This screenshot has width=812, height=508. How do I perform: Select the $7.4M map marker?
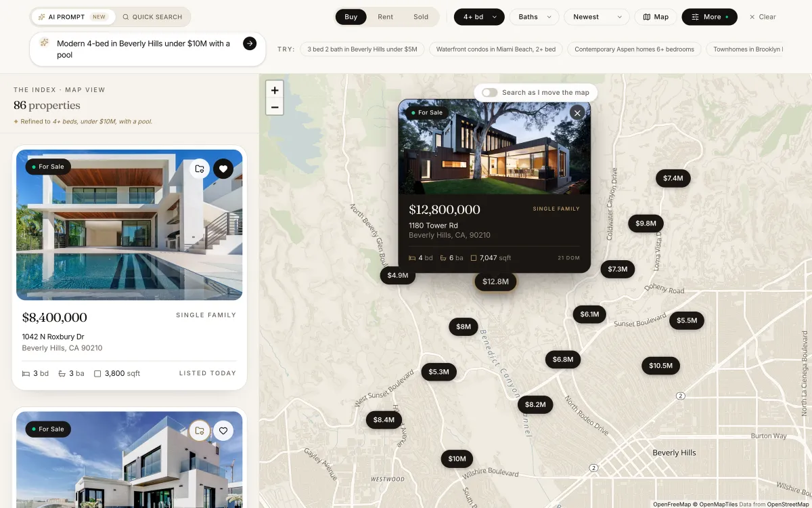click(x=673, y=178)
